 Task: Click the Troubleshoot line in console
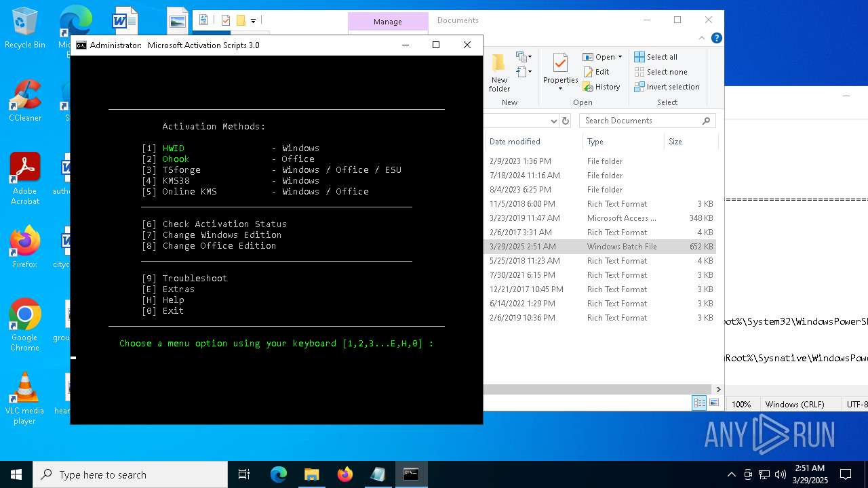tap(184, 278)
